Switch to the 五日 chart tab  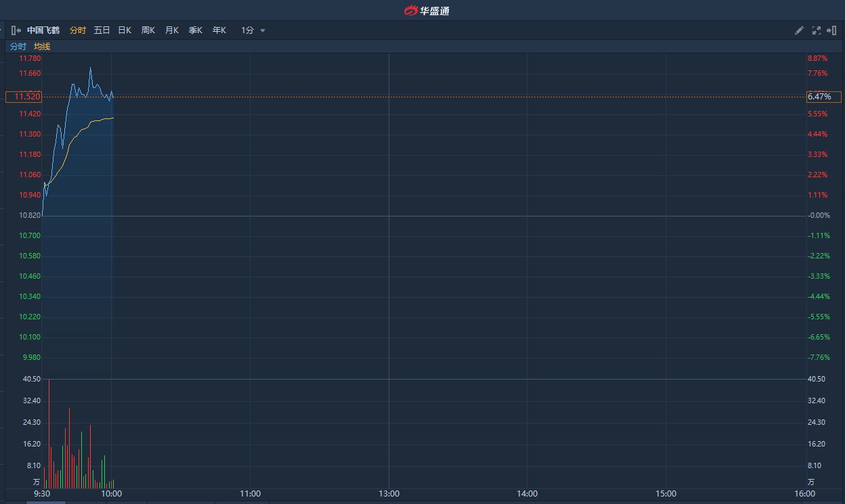coord(102,30)
